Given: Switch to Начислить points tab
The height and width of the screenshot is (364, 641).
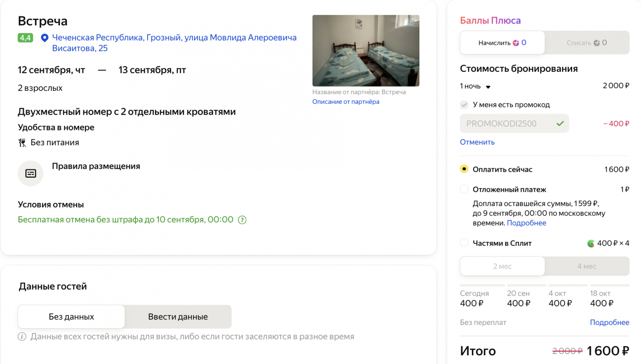Looking at the screenshot, I should pyautogui.click(x=502, y=43).
